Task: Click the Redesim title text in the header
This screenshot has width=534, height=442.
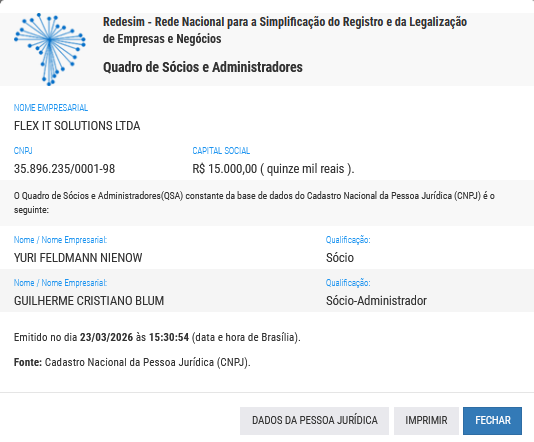Action: coord(285,30)
